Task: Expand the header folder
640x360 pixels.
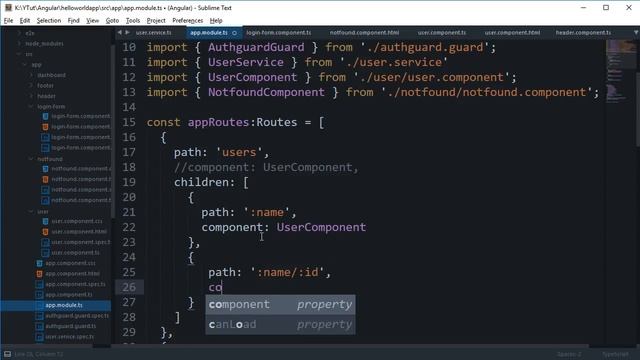Action: 31,96
